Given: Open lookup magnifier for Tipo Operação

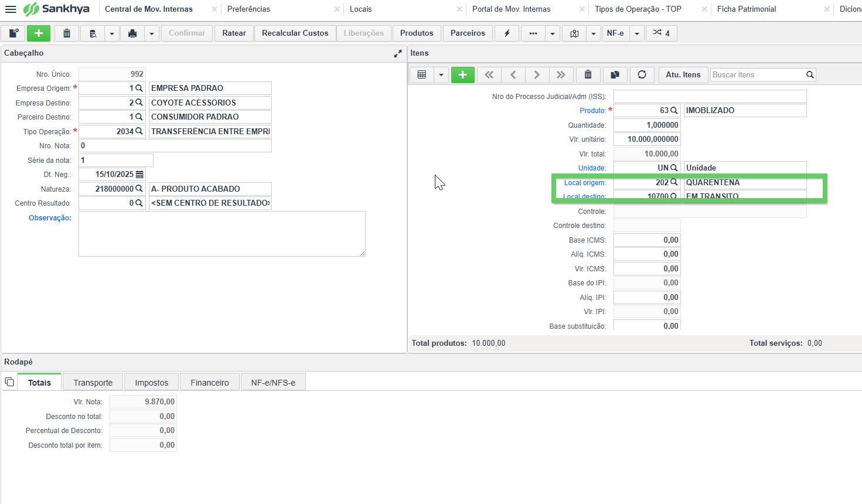Looking at the screenshot, I should pyautogui.click(x=139, y=131).
